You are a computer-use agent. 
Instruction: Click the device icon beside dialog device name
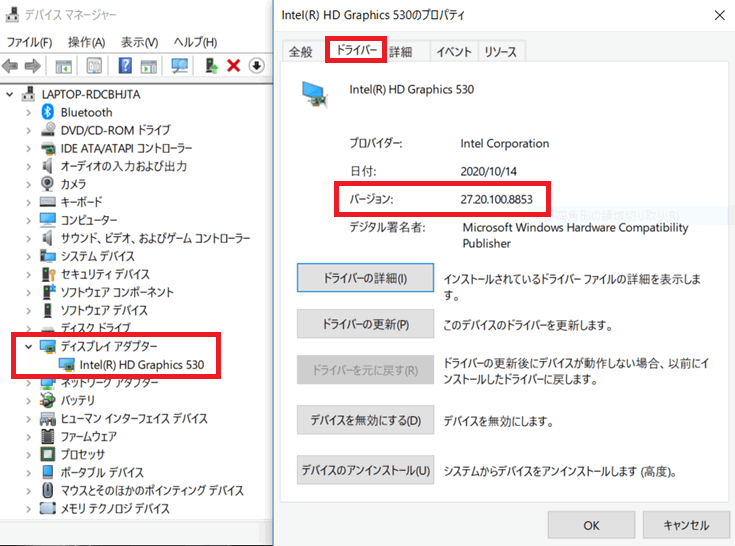(315, 94)
